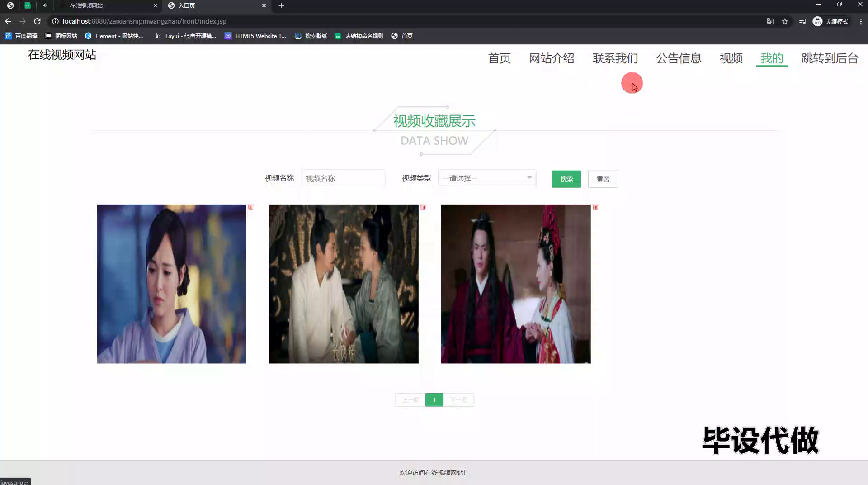The image size is (868, 485).
Task: Open 我的 navigation item
Action: 772,58
